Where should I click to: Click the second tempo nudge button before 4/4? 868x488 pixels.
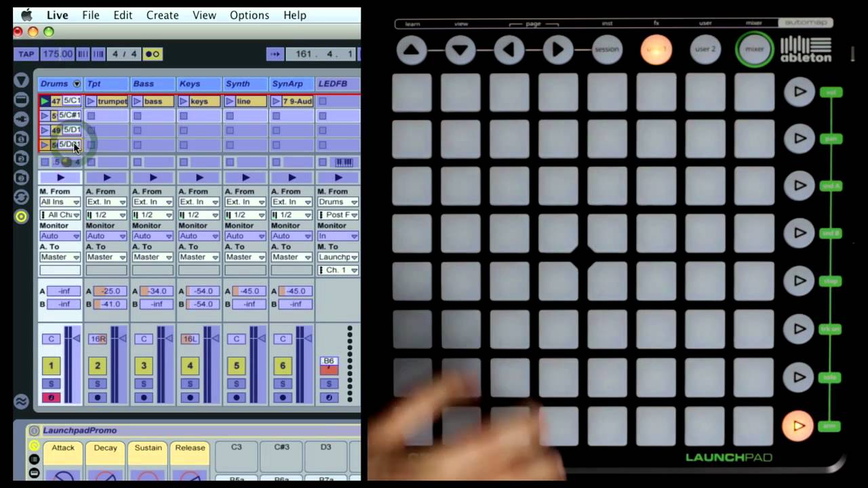(98, 54)
